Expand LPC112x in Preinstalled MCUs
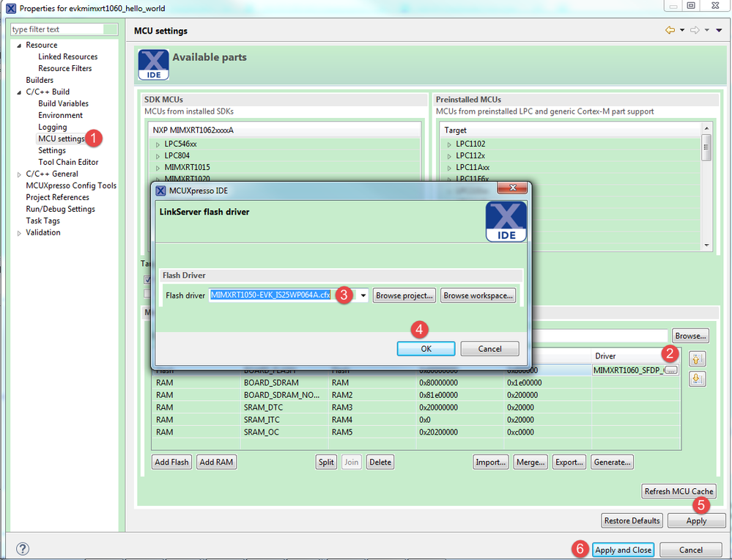 449,156
